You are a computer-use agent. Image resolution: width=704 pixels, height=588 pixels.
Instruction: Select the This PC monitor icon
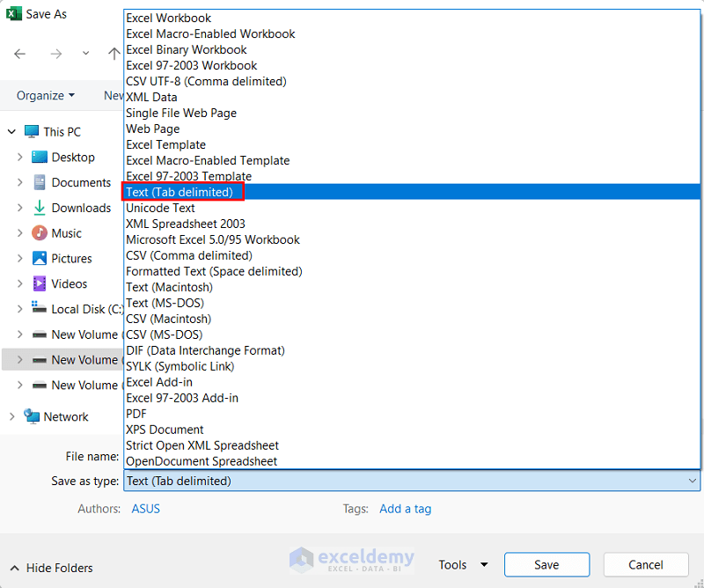click(x=32, y=131)
